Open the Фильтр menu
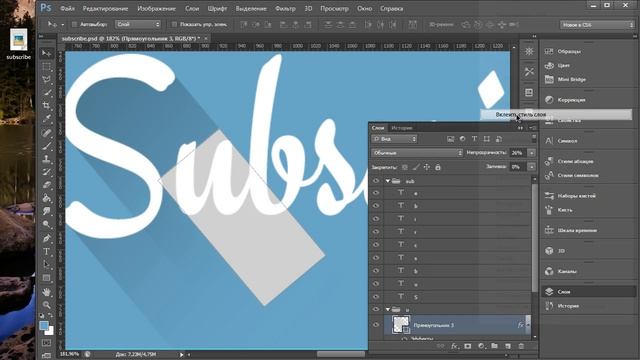The width and height of the screenshot is (640, 360). coord(285,8)
